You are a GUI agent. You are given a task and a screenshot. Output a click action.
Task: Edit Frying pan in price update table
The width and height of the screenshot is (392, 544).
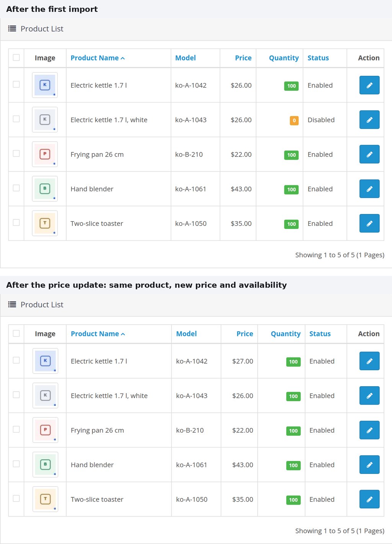[369, 430]
